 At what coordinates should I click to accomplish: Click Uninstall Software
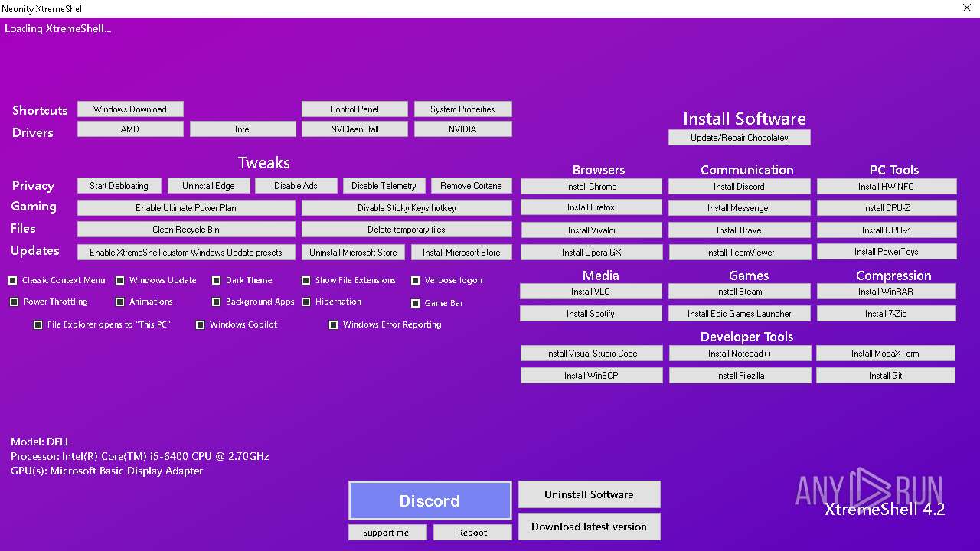click(x=590, y=494)
